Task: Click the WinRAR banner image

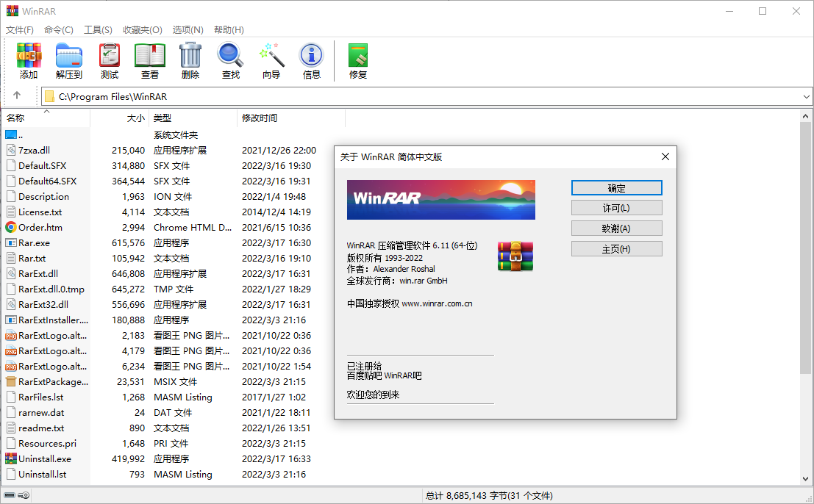Action: [x=440, y=200]
